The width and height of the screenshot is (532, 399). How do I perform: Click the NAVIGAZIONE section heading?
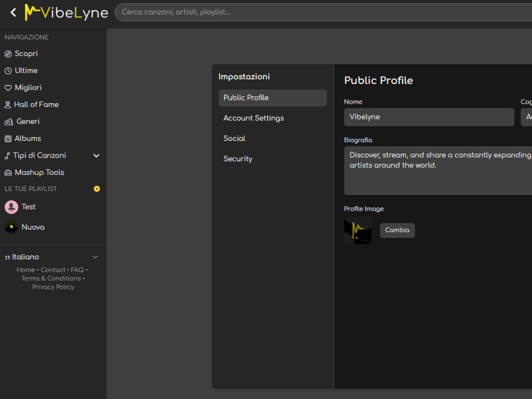coord(27,37)
